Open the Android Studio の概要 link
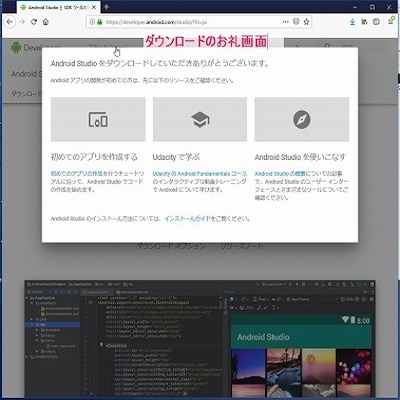The height and width of the screenshot is (400, 400). [280, 174]
